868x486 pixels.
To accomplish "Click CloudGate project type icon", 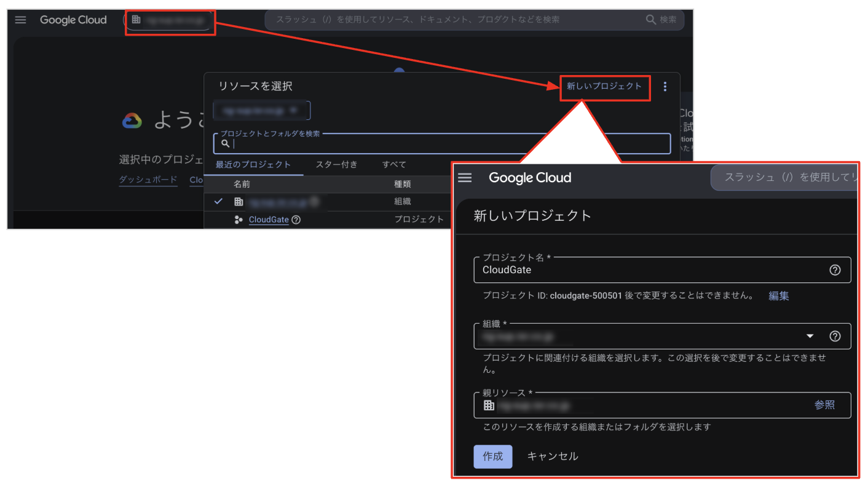I will point(239,220).
